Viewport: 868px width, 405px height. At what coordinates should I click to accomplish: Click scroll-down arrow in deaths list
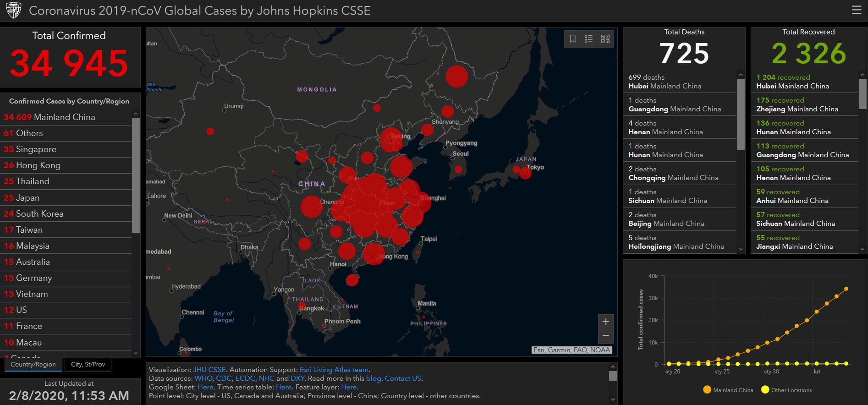741,249
